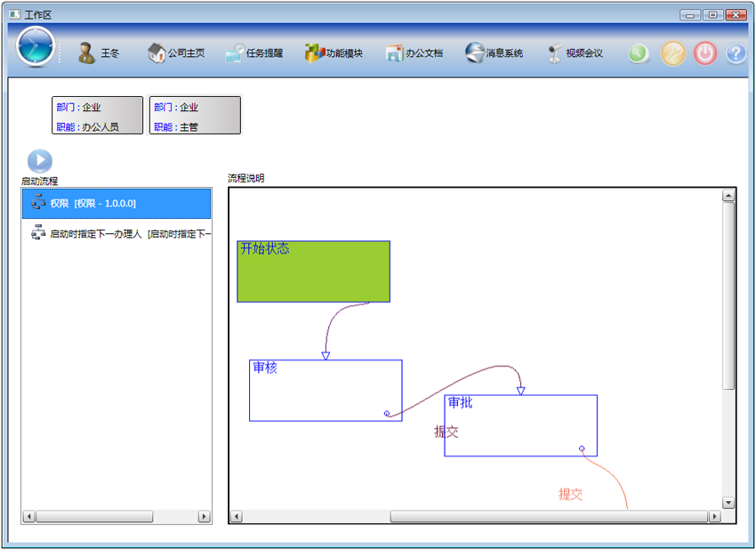Click small circle connector in 审批 node
Screen dimensions: 756x550
coord(582,449)
